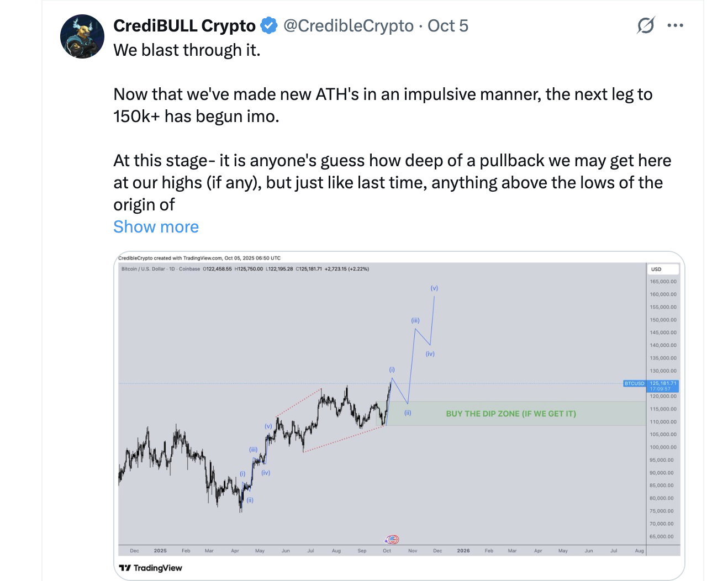Click the green BUY THE DIP ZONE box

[x=511, y=414]
